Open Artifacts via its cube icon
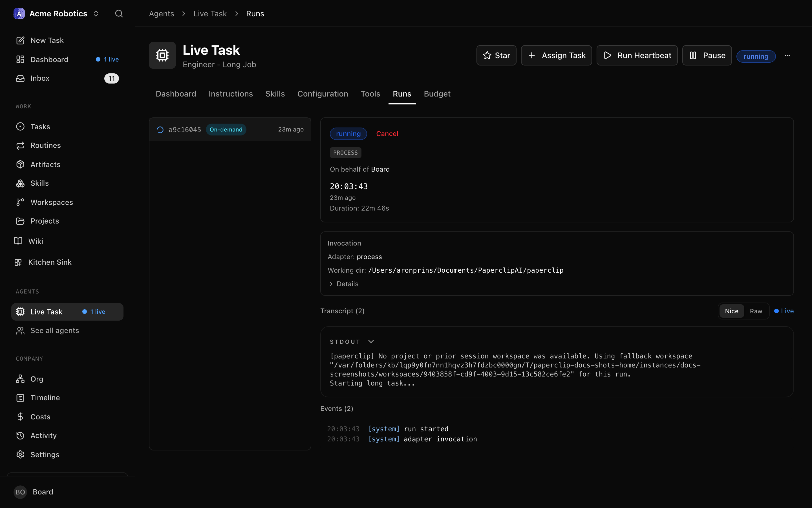Screen dimensions: 812x508 pos(20,164)
